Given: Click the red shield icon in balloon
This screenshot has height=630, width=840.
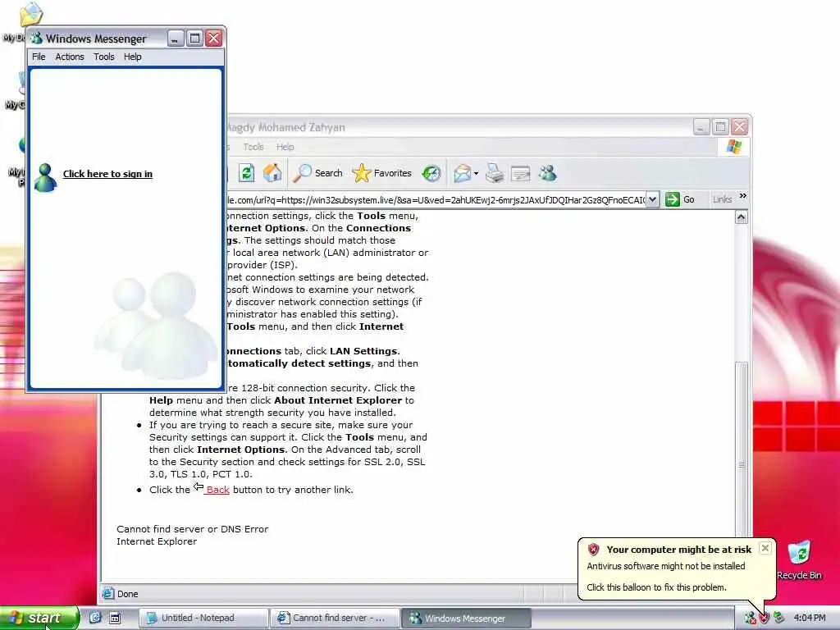Looking at the screenshot, I should [x=593, y=549].
